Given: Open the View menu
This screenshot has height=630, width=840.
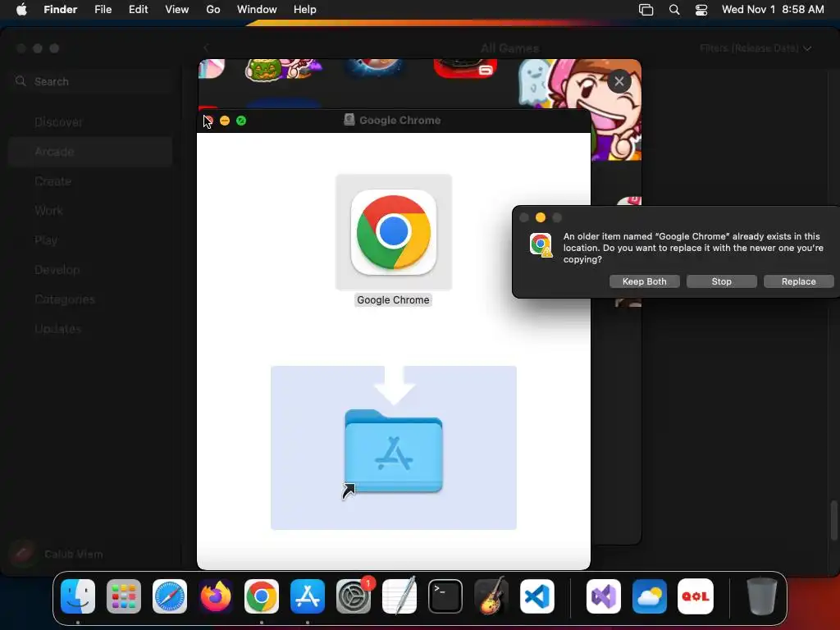Looking at the screenshot, I should pos(177,9).
